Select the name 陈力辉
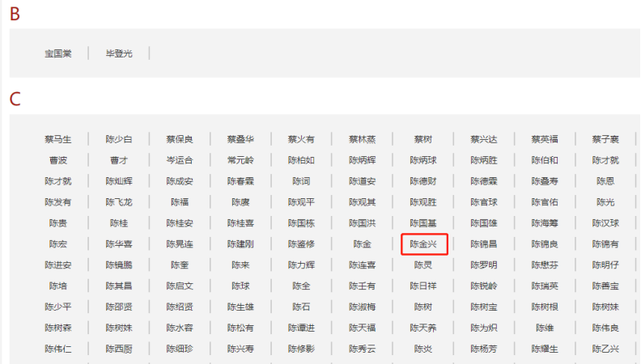 [x=301, y=265]
